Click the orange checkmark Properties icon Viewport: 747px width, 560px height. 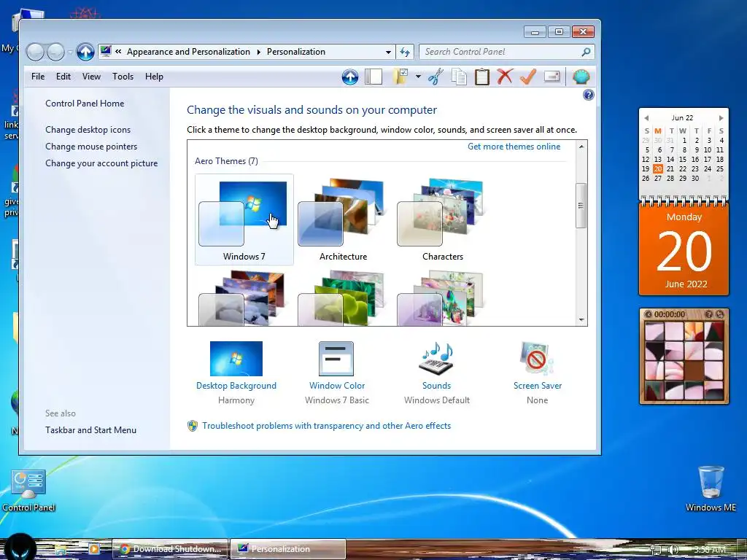pos(528,76)
